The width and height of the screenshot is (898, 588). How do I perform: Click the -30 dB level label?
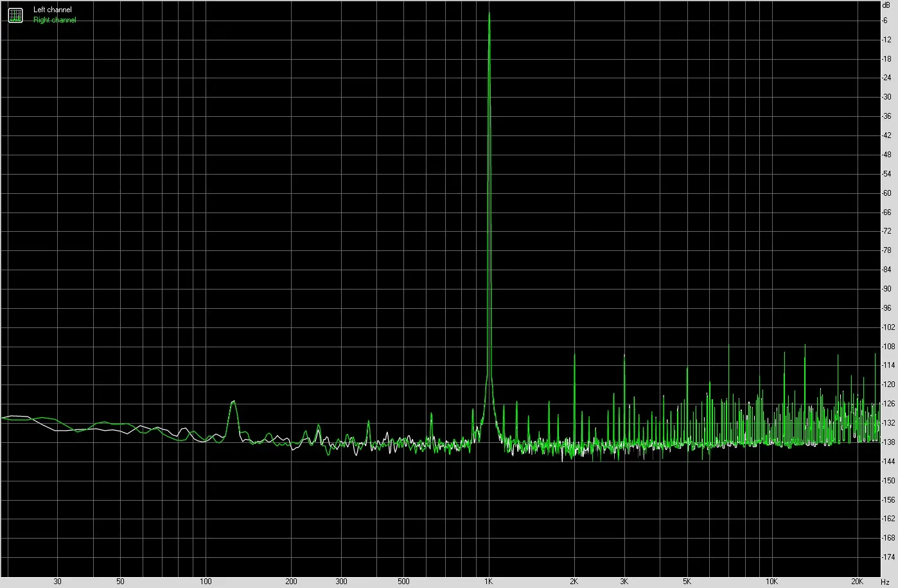886,97
